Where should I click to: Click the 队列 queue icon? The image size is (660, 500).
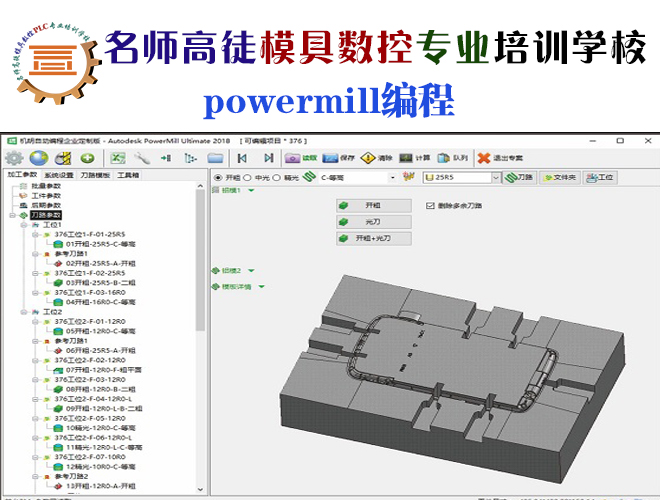pyautogui.click(x=443, y=158)
